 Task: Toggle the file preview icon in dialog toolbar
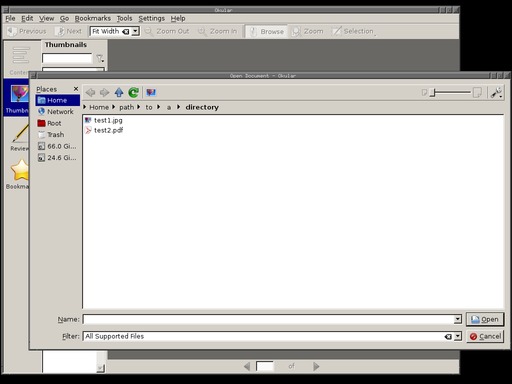pyautogui.click(x=151, y=92)
